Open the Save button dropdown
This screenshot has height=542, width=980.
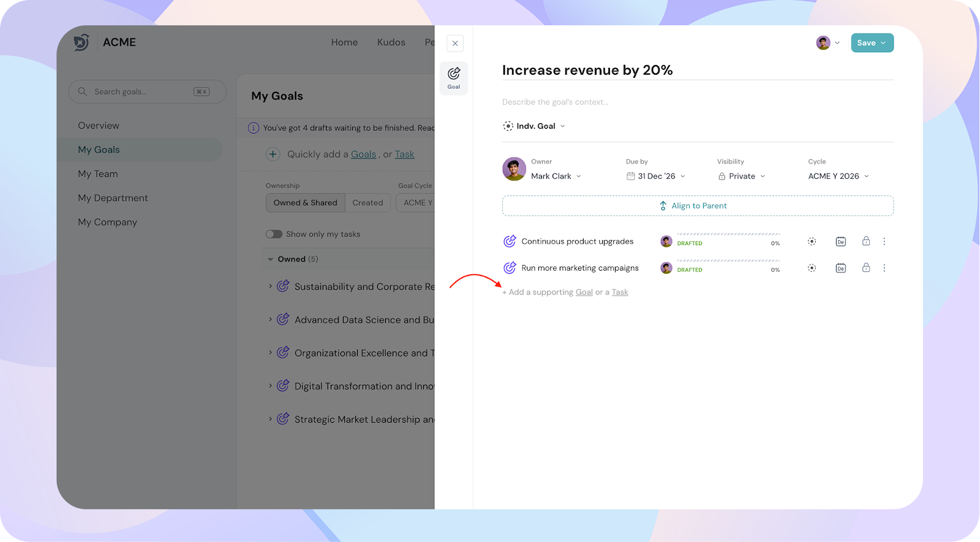click(x=883, y=43)
